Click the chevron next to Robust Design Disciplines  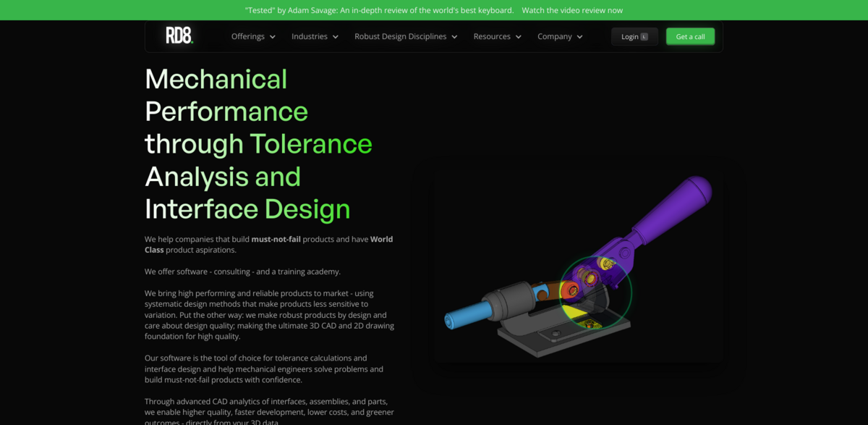454,36
